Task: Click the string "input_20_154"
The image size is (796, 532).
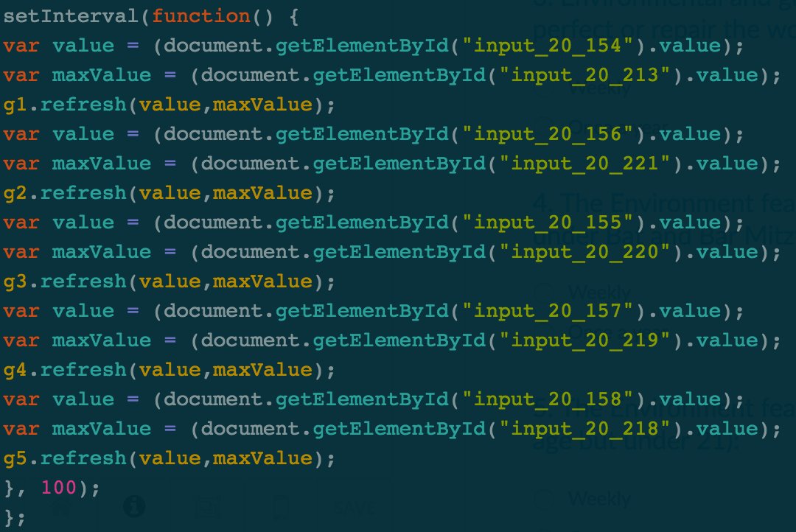Action: (547, 46)
